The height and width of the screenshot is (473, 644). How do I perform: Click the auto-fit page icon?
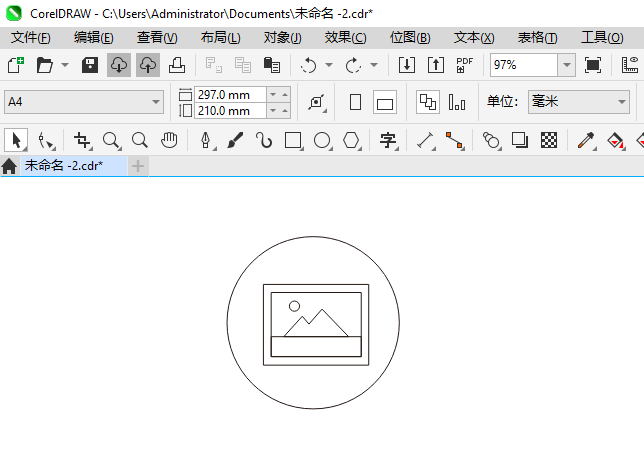pos(317,102)
